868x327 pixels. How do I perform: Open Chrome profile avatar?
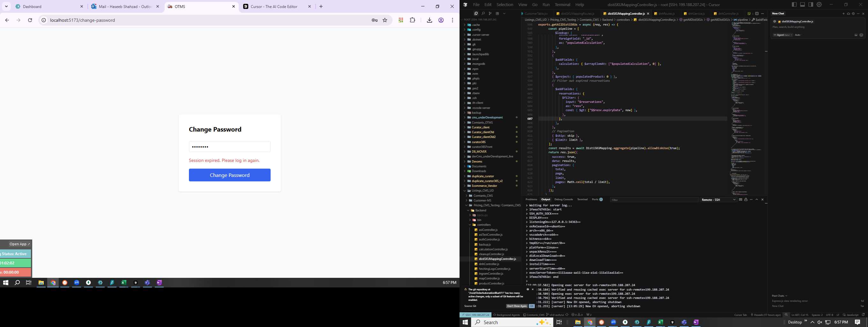[441, 20]
